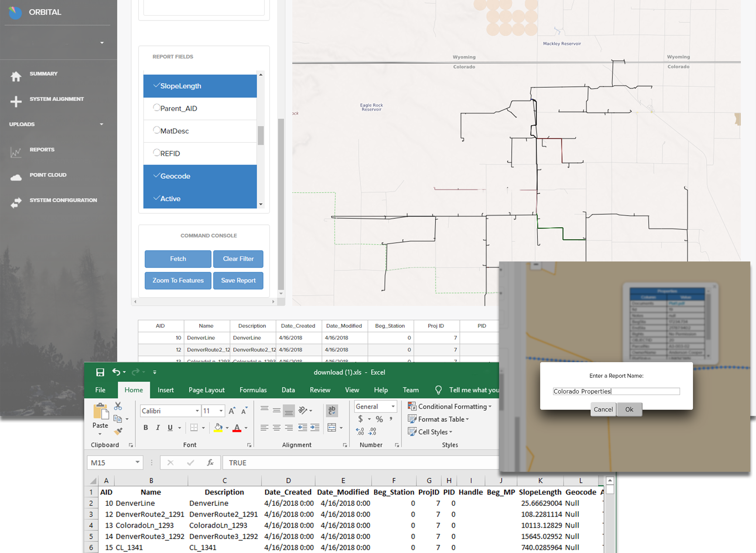Viewport: 756px width, 553px height.
Task: Click the Save Report button
Action: click(238, 281)
